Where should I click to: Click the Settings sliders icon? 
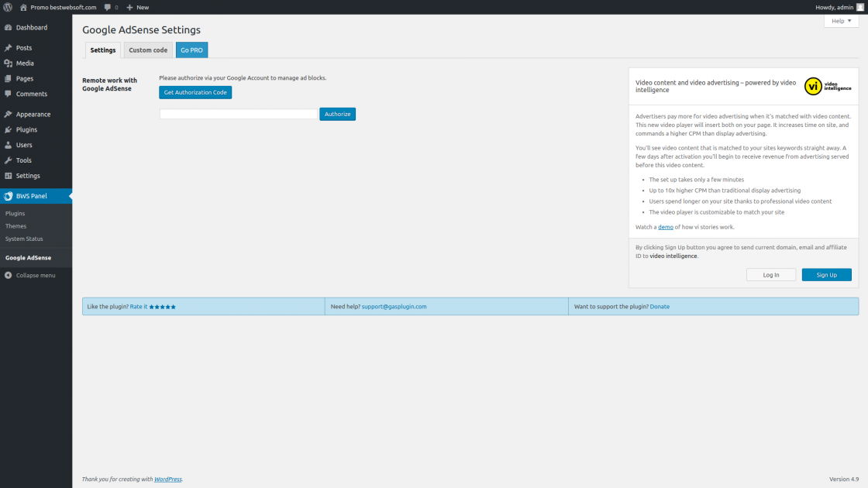[x=9, y=176]
